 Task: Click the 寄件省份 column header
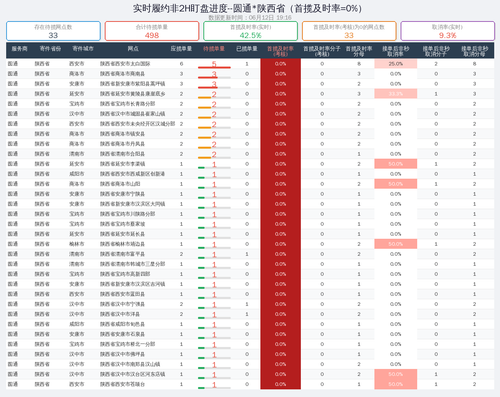coord(50,49)
